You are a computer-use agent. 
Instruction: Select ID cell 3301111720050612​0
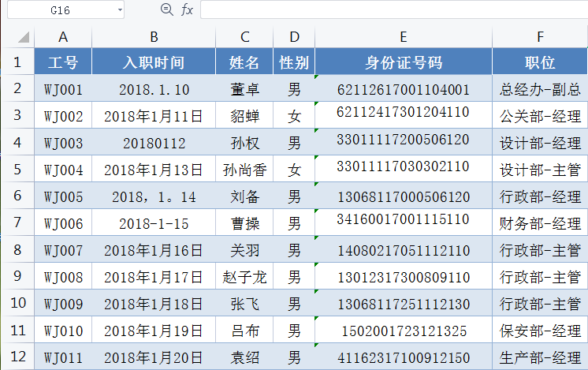[404, 142]
